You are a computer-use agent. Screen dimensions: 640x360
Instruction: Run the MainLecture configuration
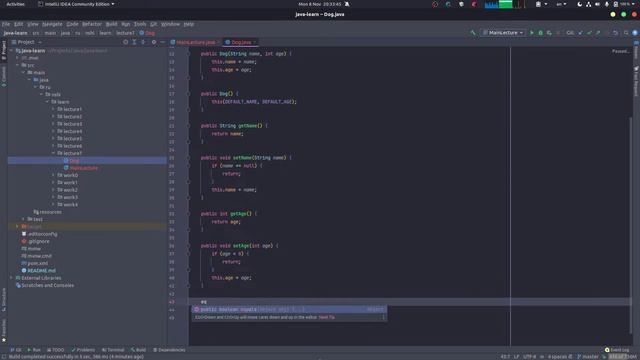pyautogui.click(x=532, y=33)
